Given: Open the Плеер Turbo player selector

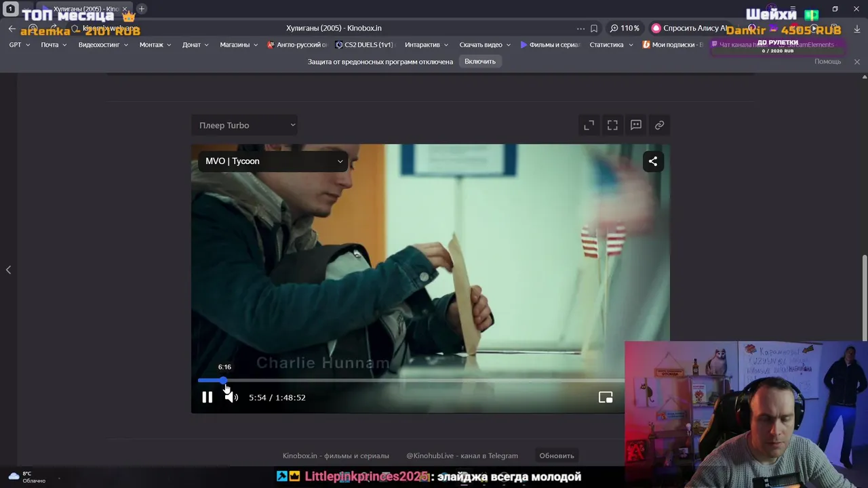Looking at the screenshot, I should click(245, 125).
